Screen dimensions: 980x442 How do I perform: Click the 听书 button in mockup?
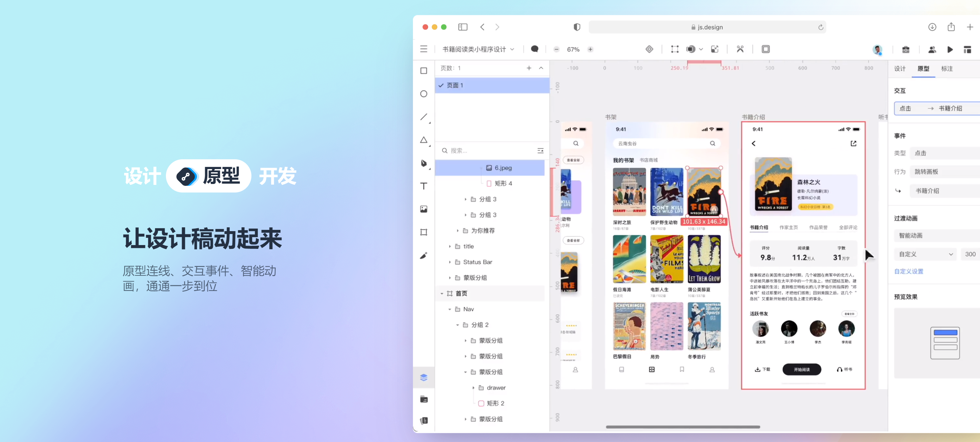844,369
